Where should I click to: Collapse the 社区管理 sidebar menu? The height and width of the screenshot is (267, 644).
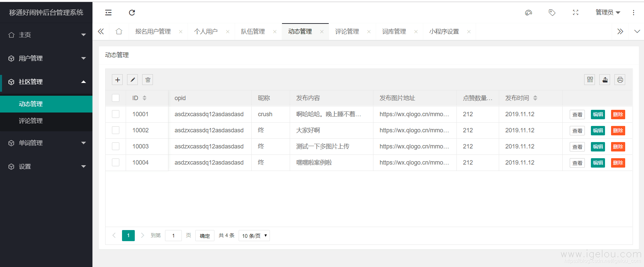(x=46, y=82)
